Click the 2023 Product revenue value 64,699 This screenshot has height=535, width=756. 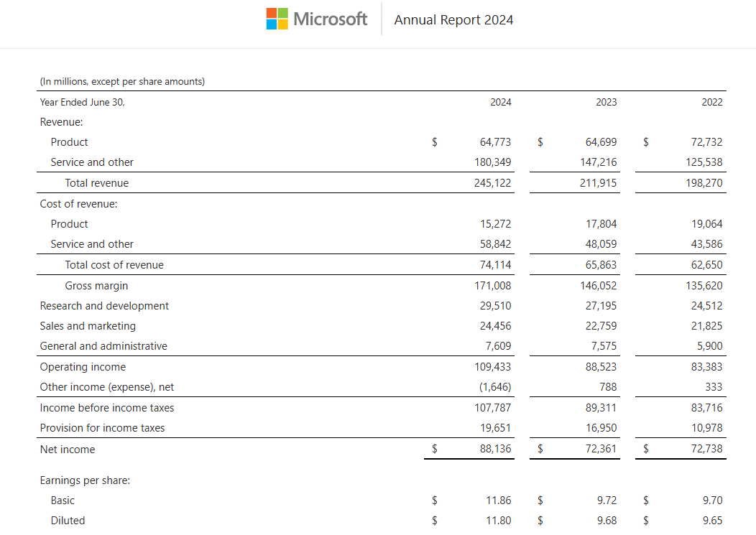coord(601,142)
